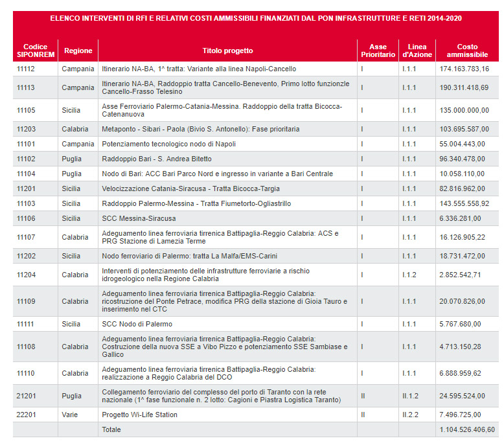
Task: Click the 'Totale' row label
Action: (111, 429)
